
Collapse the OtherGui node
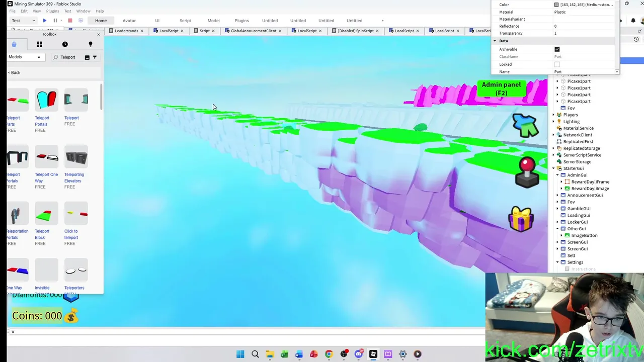pyautogui.click(x=557, y=229)
